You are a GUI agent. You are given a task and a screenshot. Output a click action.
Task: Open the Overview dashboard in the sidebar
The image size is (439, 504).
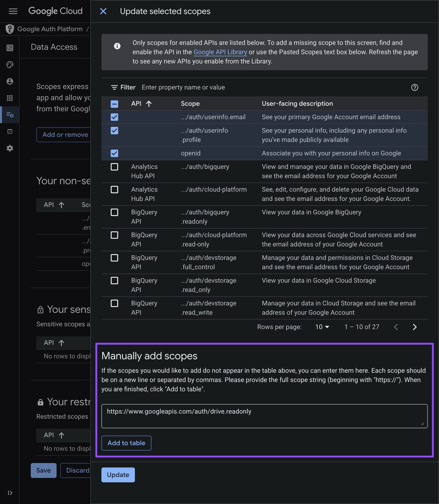(x=10, y=47)
